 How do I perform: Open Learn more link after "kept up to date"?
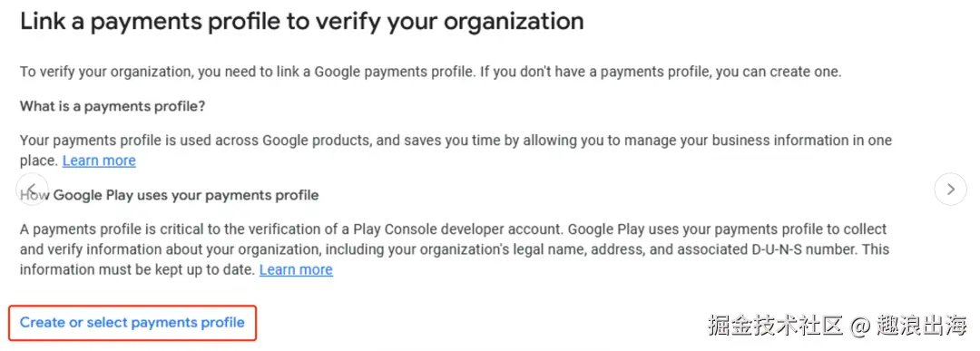click(296, 269)
